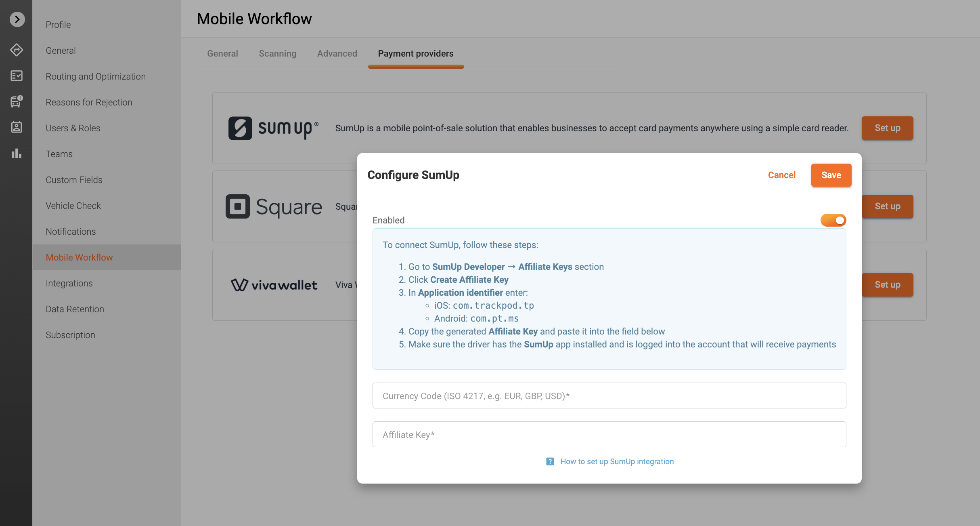The image size is (980, 526).
Task: Switch to the Advanced tab
Action: [x=337, y=53]
